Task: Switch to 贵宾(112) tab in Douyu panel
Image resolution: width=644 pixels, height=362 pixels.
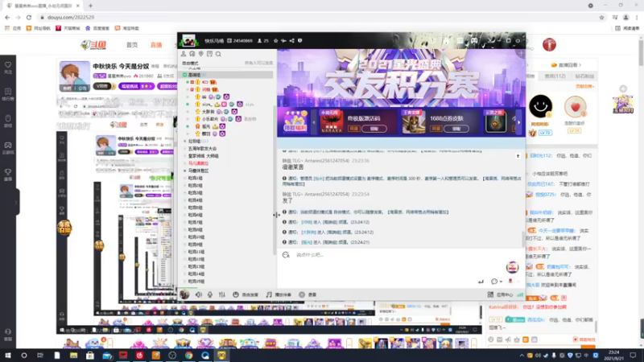Action: pos(555,76)
